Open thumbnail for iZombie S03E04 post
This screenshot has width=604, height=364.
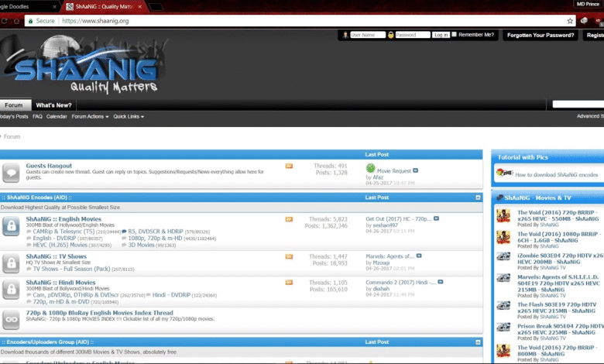(x=503, y=256)
